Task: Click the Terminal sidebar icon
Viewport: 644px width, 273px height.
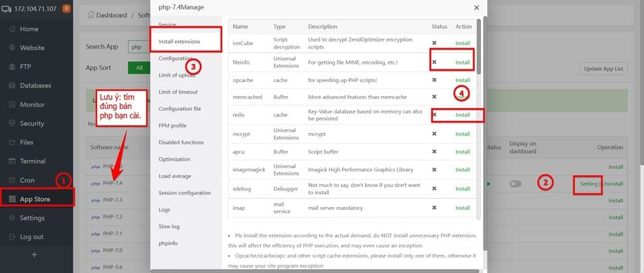Action: [11, 161]
